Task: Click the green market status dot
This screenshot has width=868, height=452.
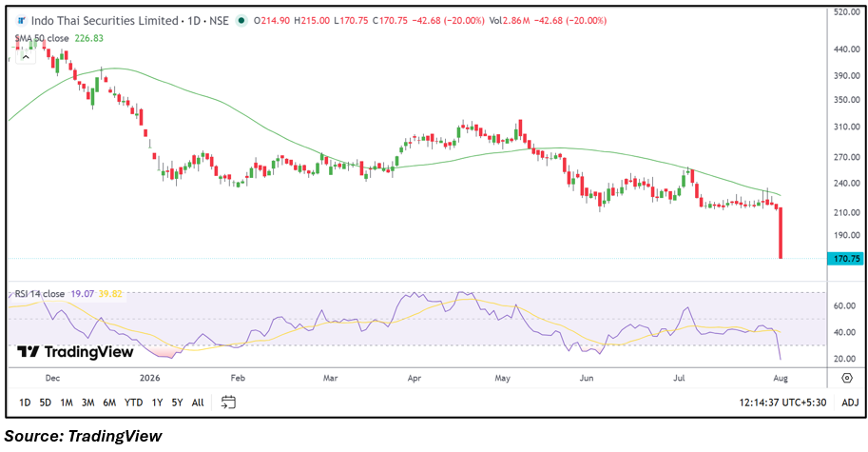Action: [241, 21]
